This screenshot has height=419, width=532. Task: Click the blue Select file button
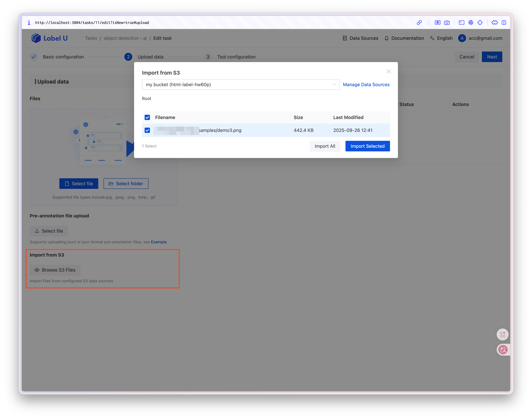pyautogui.click(x=79, y=183)
